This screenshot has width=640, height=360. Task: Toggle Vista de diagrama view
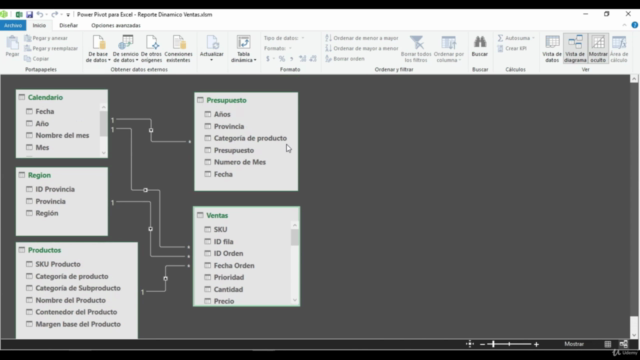coord(575,49)
